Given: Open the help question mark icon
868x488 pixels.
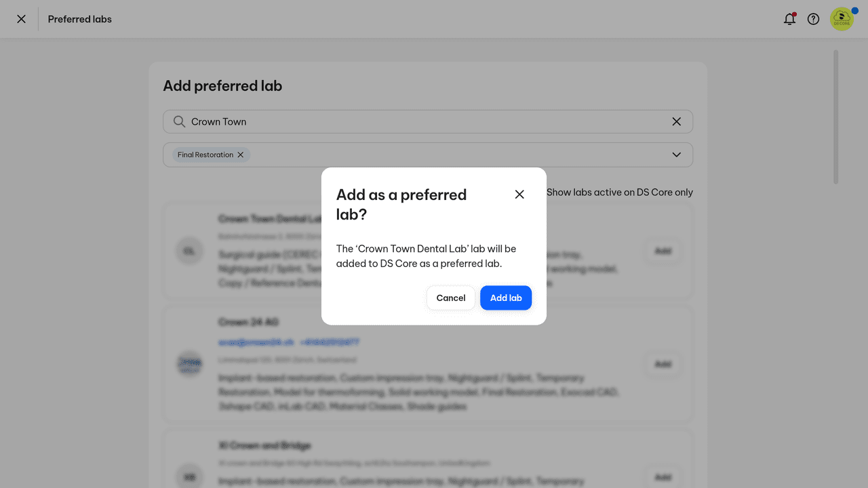Looking at the screenshot, I should tap(813, 19).
